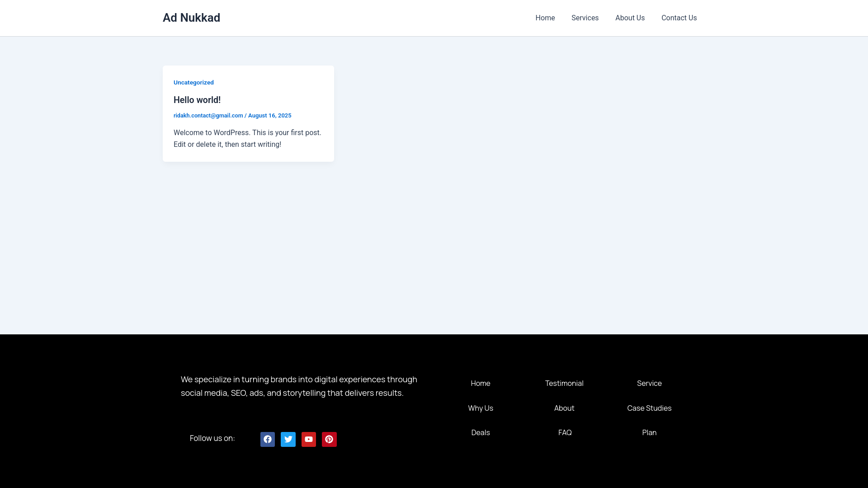The width and height of the screenshot is (868, 488).
Task: Open About Us in the top navigation
Action: click(x=630, y=18)
